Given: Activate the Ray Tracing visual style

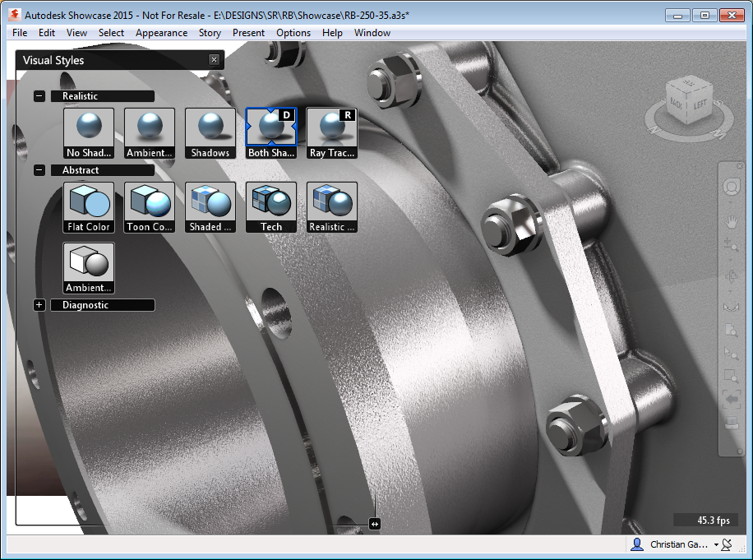Looking at the screenshot, I should coord(332,133).
